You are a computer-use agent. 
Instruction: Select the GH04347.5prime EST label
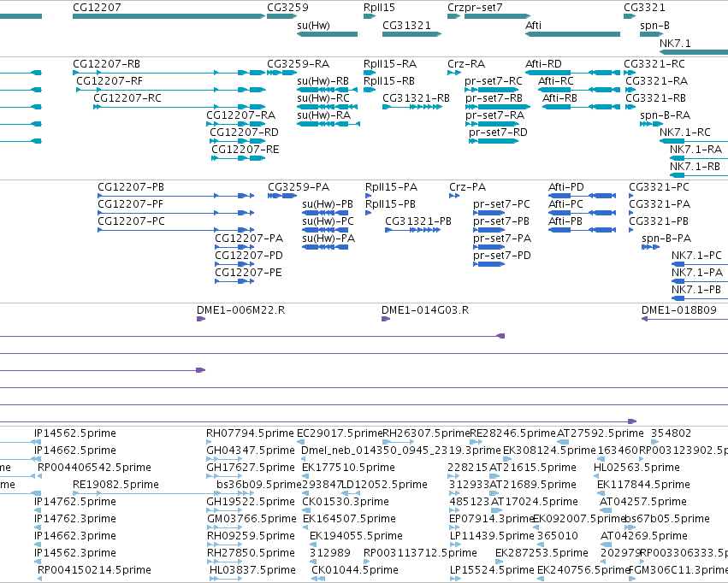click(x=251, y=450)
